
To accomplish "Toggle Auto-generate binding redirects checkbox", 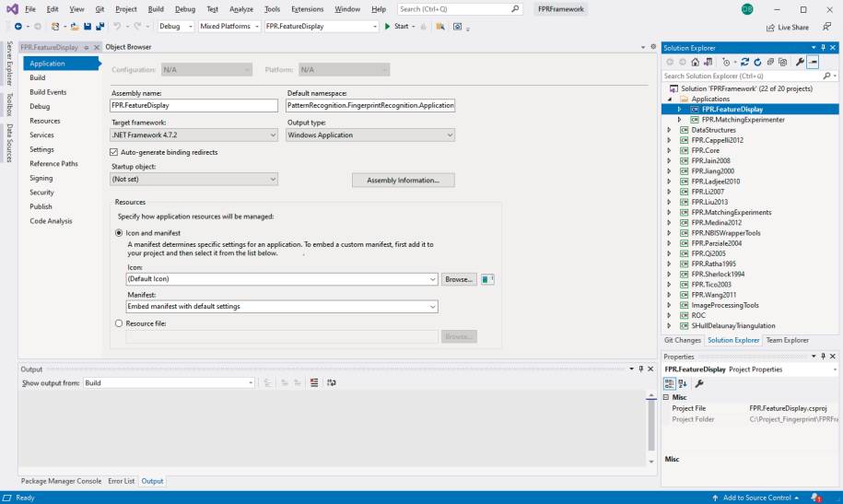I will pos(113,152).
